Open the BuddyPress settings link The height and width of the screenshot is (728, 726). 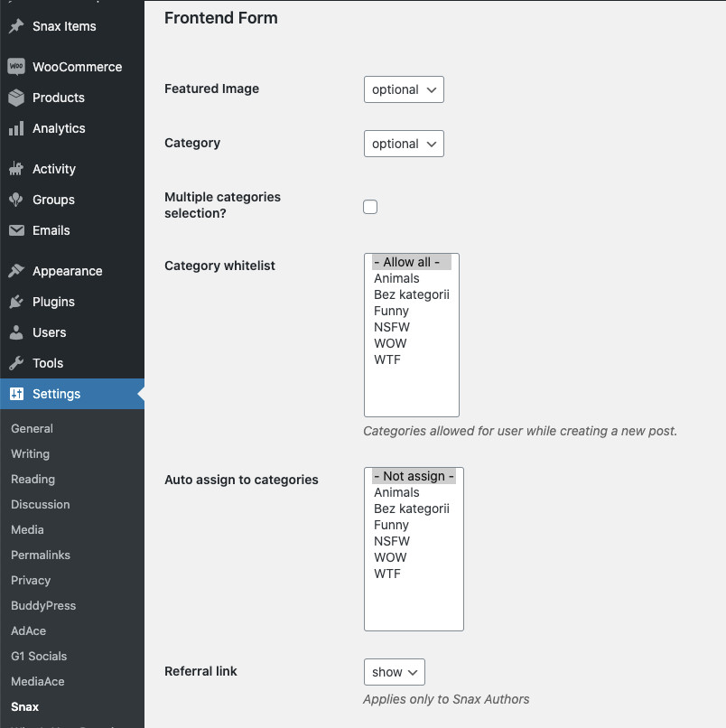click(x=43, y=605)
